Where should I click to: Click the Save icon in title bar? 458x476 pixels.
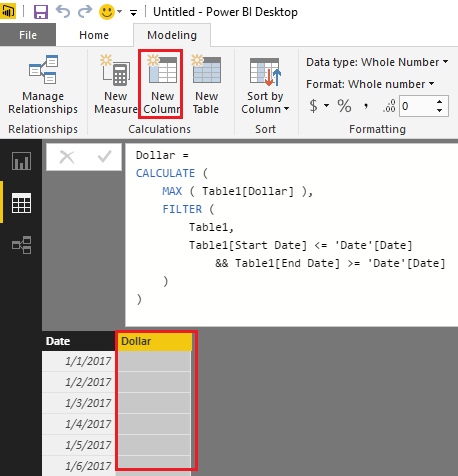41,12
